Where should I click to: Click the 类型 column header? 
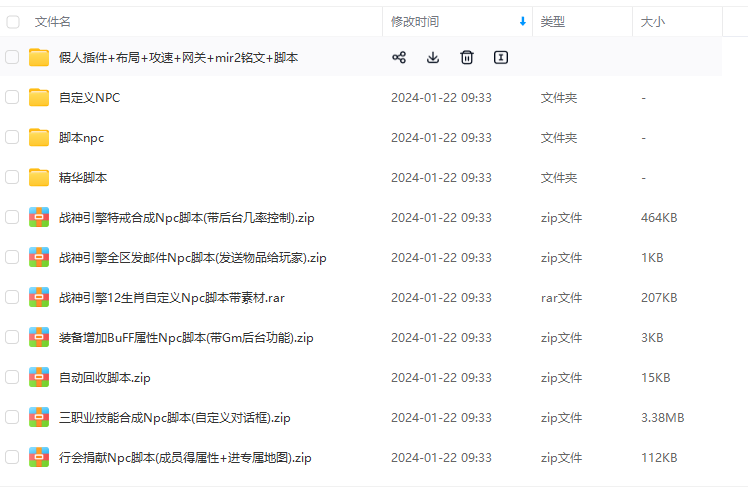[553, 22]
